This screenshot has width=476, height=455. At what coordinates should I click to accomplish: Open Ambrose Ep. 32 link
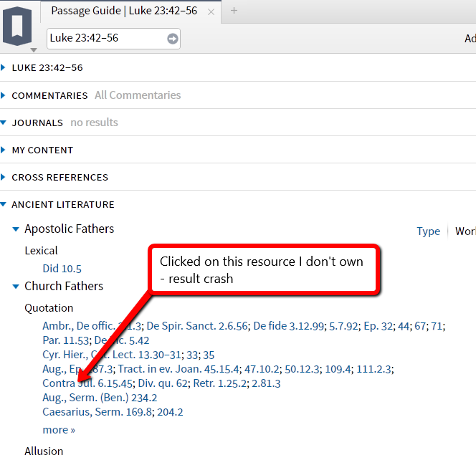tap(378, 326)
